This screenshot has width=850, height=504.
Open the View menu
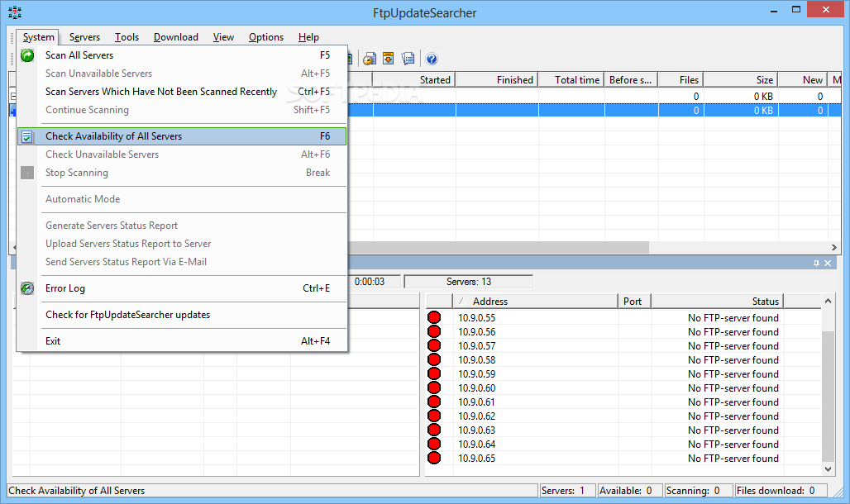click(x=223, y=37)
